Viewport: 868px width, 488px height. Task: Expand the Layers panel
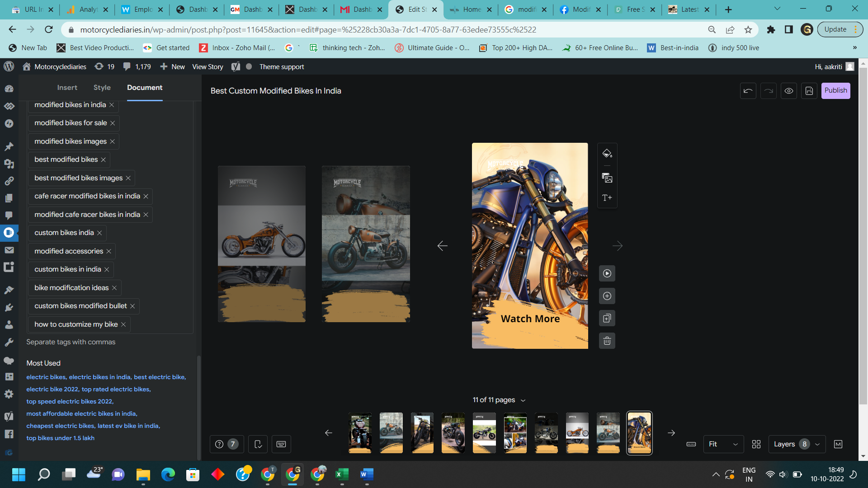tap(797, 444)
